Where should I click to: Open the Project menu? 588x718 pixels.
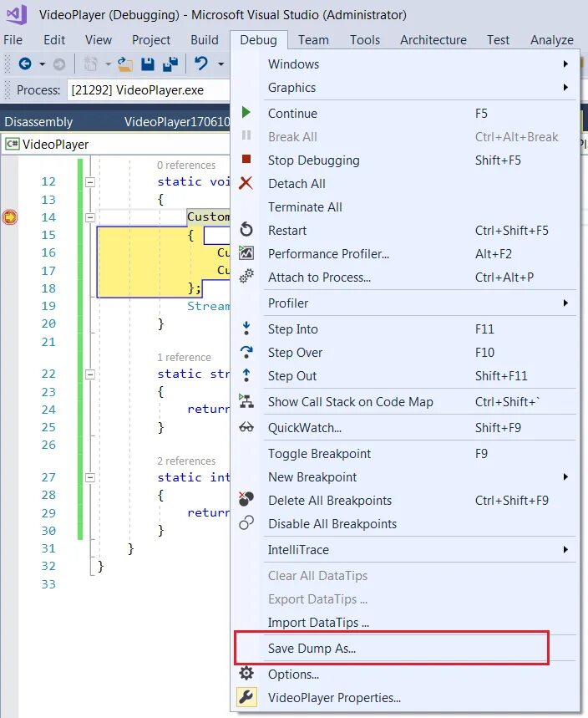click(151, 40)
